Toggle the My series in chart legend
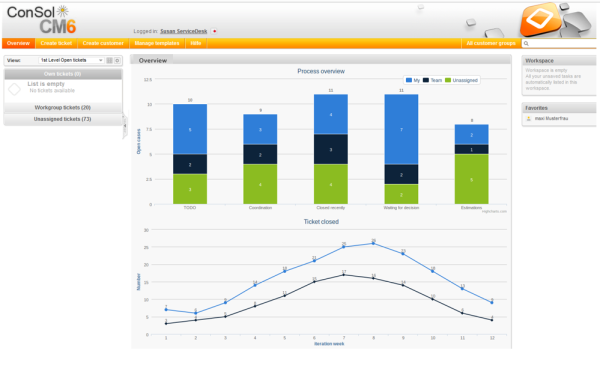 tap(413, 80)
